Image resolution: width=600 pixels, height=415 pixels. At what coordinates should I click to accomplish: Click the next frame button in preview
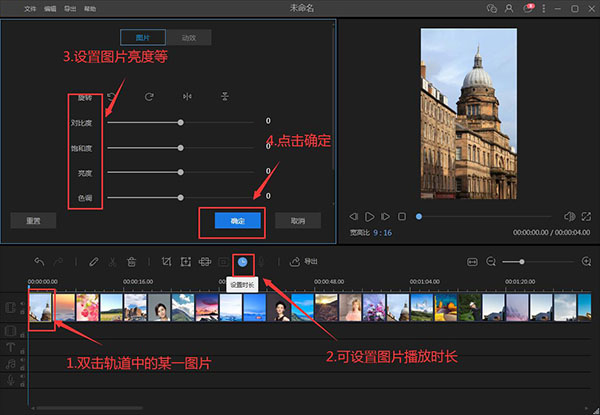(385, 216)
